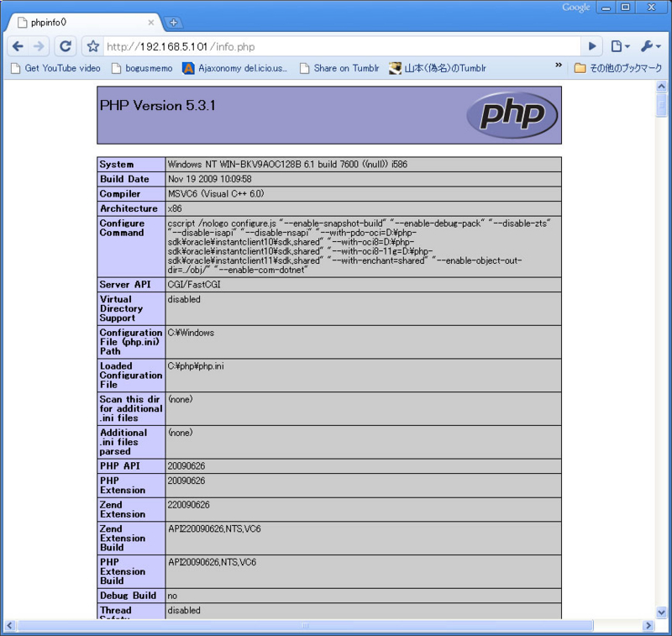Viewport: 672px width, 636px height.
Task: Click the Architecture label
Action: point(129,208)
